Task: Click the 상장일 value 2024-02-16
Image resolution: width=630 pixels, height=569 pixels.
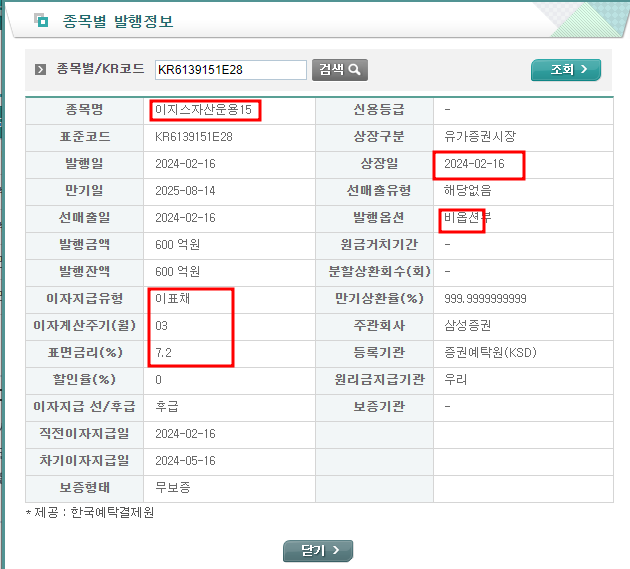Action: click(x=474, y=164)
